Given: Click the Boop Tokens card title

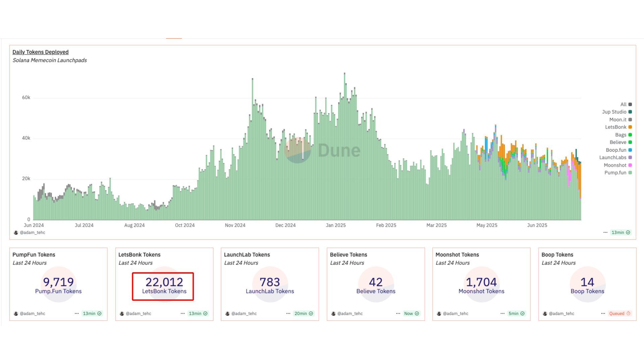Looking at the screenshot, I should click(x=558, y=255).
